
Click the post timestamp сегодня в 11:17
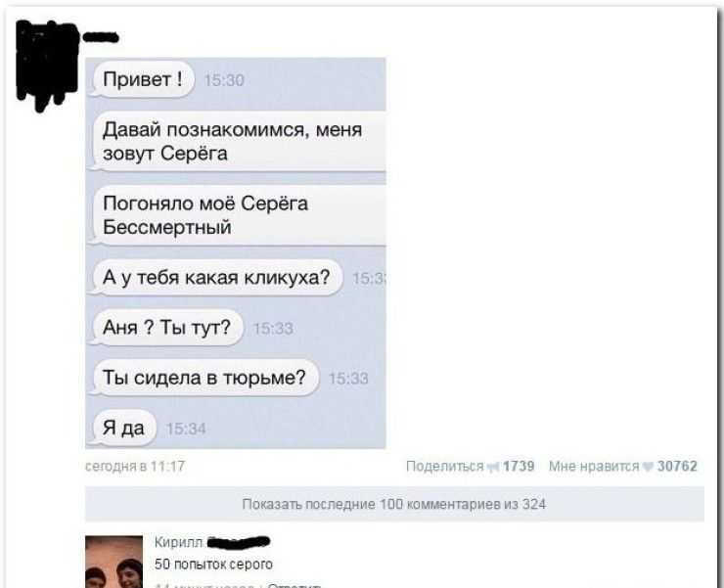(x=135, y=466)
